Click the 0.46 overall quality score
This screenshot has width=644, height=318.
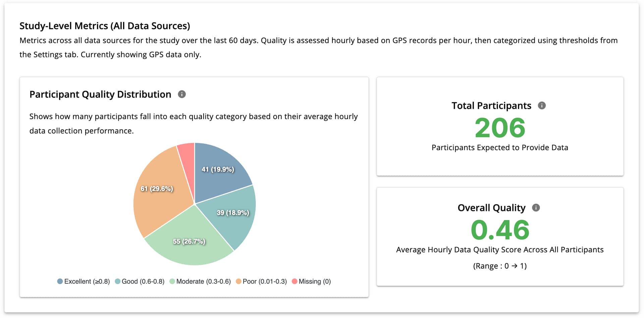coord(500,230)
